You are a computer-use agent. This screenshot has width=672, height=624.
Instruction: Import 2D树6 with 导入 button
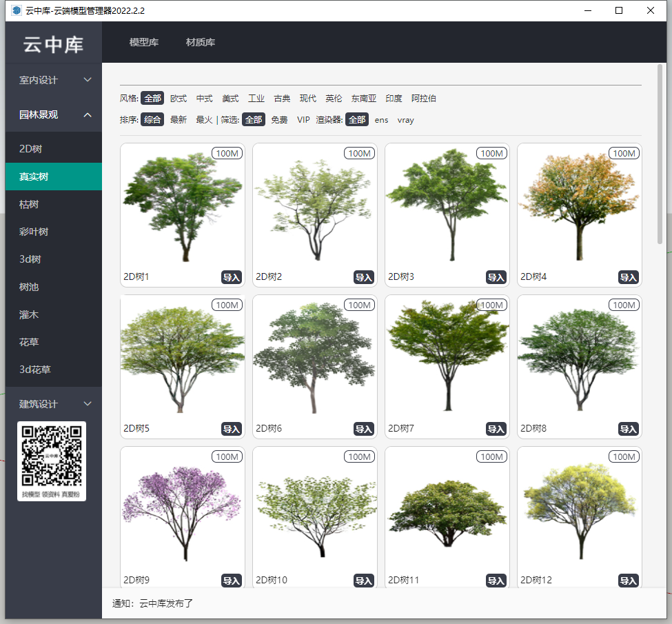364,429
